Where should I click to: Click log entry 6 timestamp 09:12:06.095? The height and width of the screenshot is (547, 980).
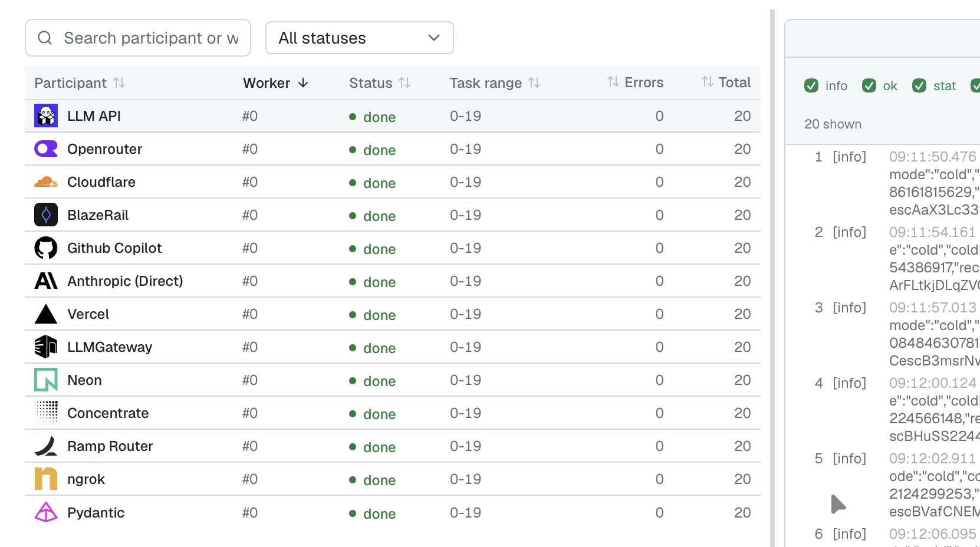[x=933, y=534]
